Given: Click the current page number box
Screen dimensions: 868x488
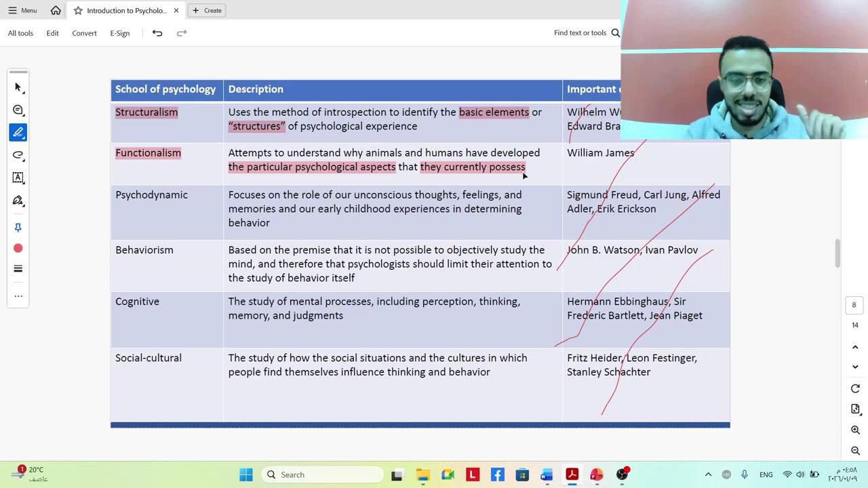Looking at the screenshot, I should tap(854, 305).
